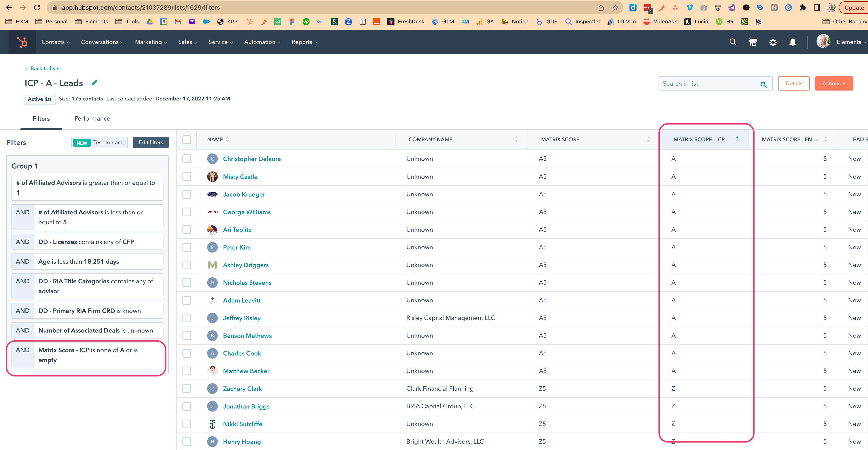Open the Marketing menu
Screen dimensions: 868x450
coord(150,42)
